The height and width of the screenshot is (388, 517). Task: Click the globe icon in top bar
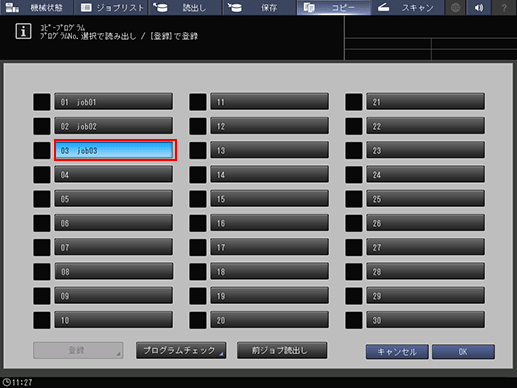[455, 7]
